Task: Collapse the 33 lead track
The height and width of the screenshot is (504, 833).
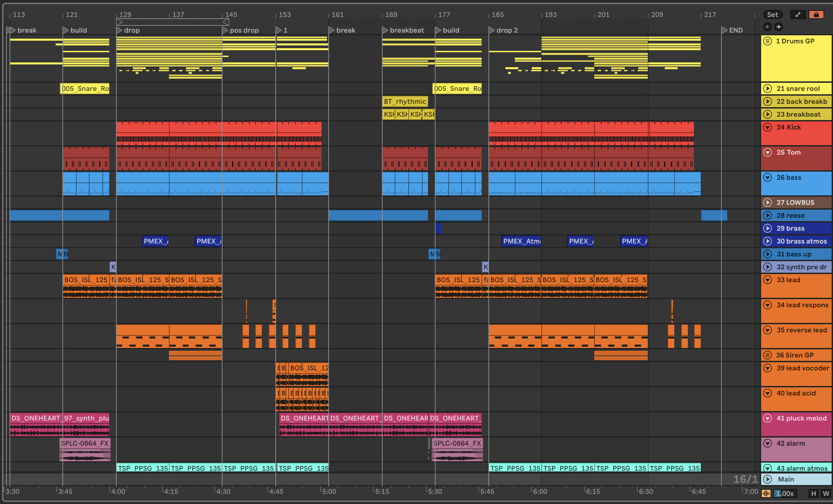Action: (x=768, y=280)
